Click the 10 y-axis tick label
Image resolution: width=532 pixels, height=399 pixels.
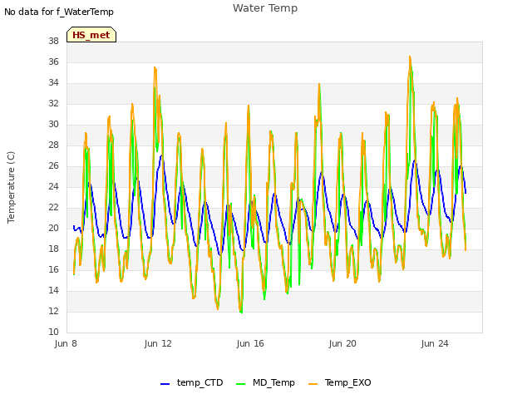pos(53,332)
